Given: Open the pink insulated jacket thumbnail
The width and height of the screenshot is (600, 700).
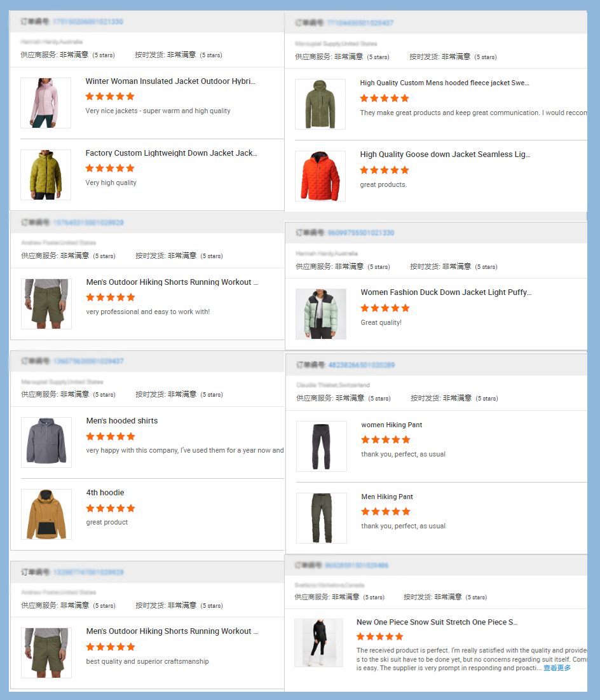Looking at the screenshot, I should (46, 103).
